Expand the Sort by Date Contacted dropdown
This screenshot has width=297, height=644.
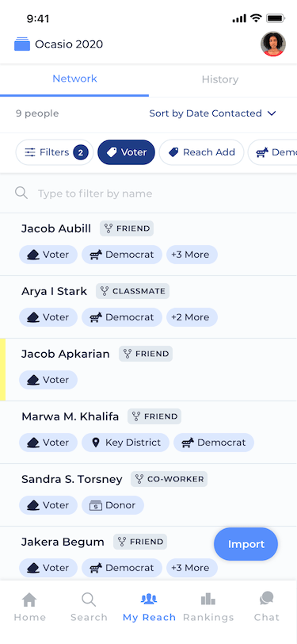(212, 113)
